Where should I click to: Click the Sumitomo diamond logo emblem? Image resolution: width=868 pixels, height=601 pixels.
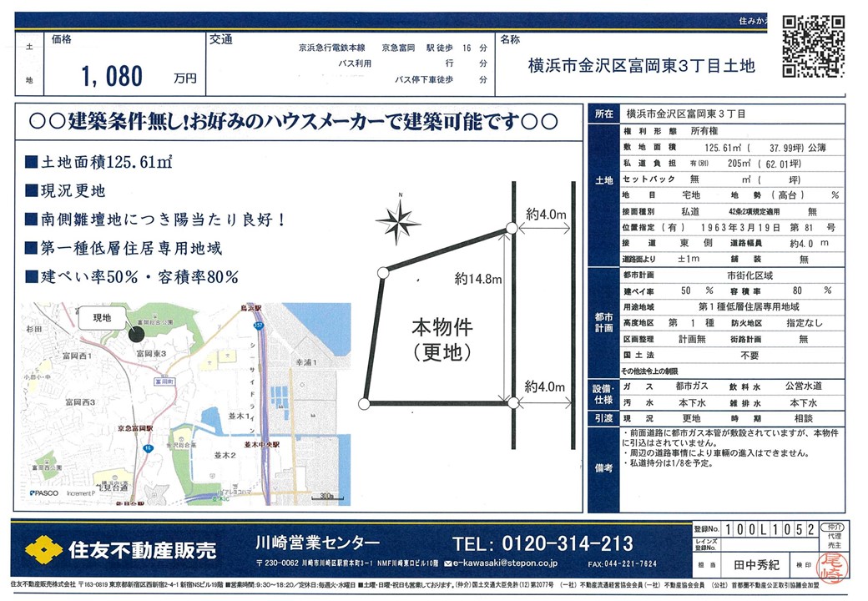click(43, 549)
